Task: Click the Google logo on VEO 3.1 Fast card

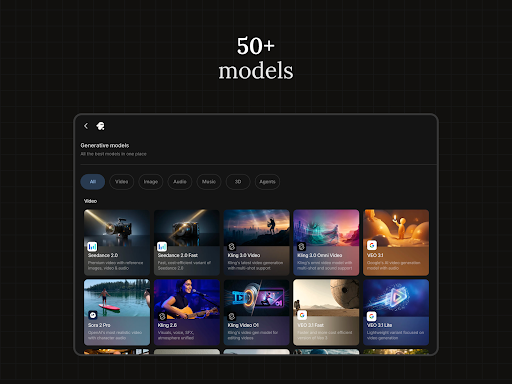Action: tap(302, 315)
